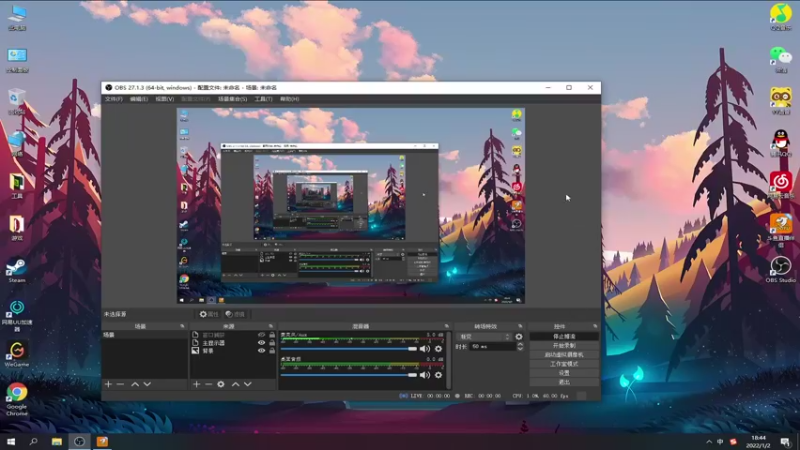Click 停止推流 button
The width and height of the screenshot is (800, 450).
click(x=564, y=337)
